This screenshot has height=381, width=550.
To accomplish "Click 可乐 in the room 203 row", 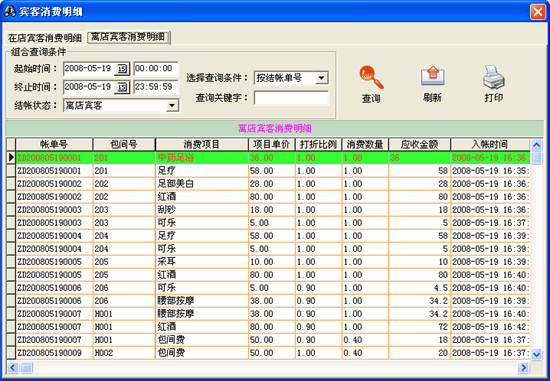I will tap(202, 222).
